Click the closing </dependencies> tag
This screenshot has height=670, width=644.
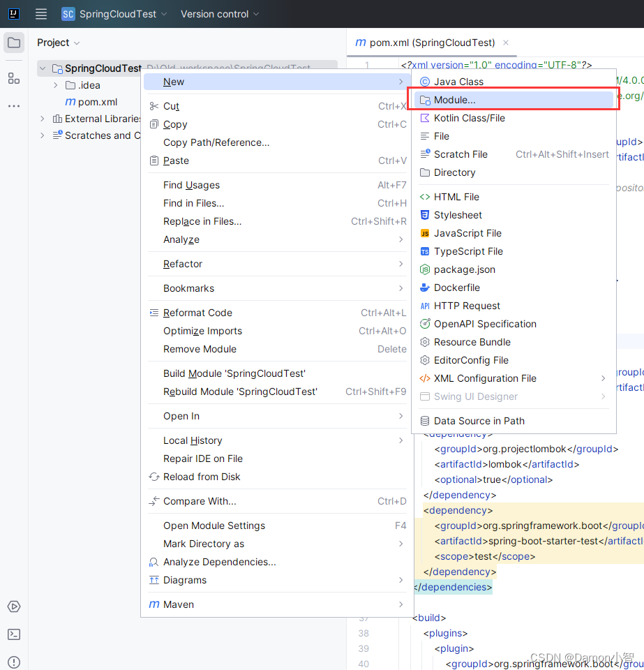[x=453, y=587]
